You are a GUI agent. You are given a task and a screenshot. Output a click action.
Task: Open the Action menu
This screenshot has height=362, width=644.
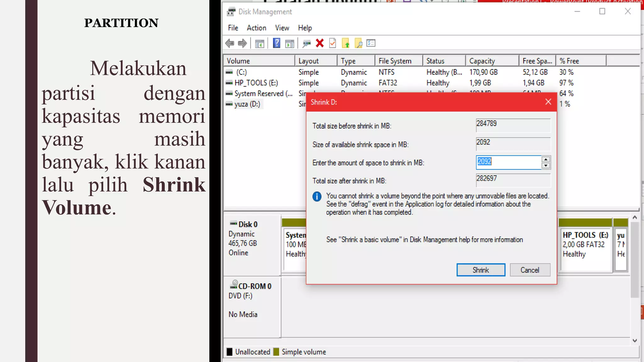point(256,28)
